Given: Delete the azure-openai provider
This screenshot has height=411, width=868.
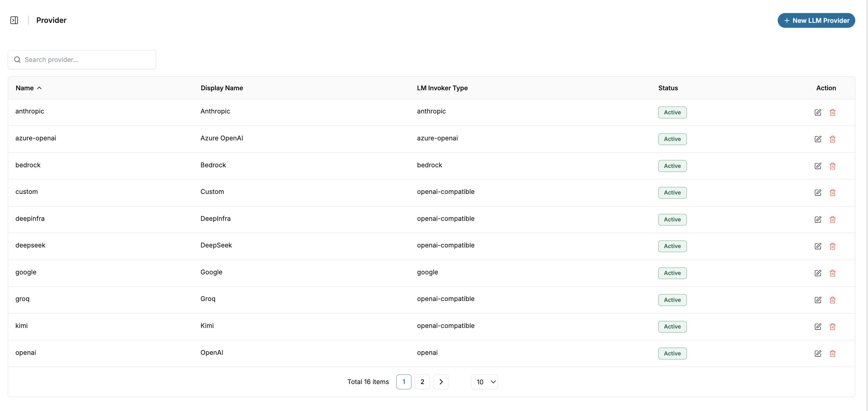Looking at the screenshot, I should point(832,139).
